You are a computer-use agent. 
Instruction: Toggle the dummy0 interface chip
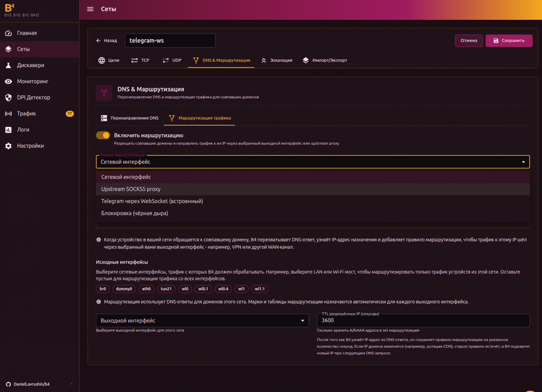[124, 289]
